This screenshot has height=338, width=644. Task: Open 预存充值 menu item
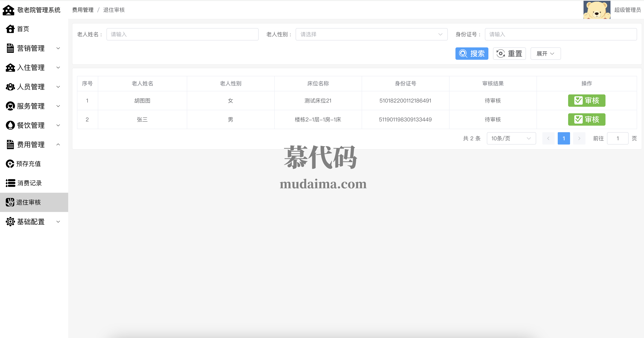coord(28,164)
